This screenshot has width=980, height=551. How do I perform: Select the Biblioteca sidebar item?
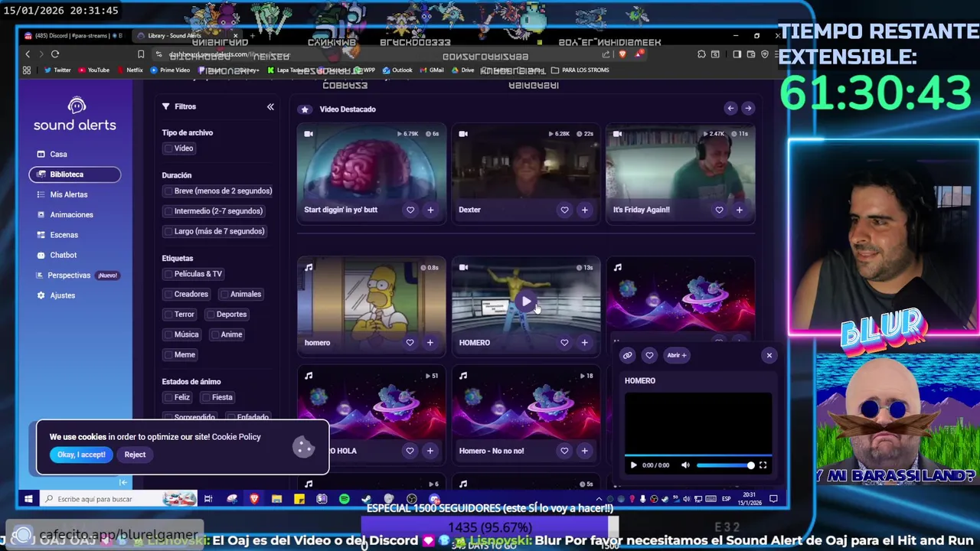click(75, 174)
